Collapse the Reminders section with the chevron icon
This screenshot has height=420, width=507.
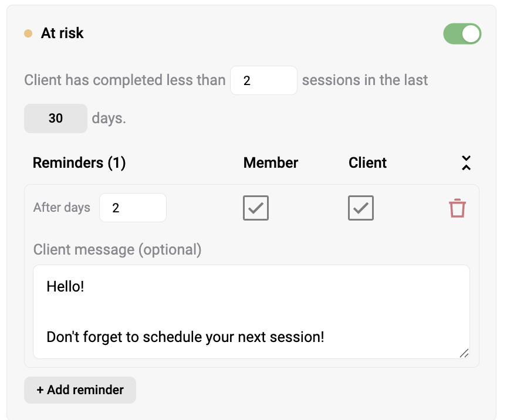tap(466, 162)
